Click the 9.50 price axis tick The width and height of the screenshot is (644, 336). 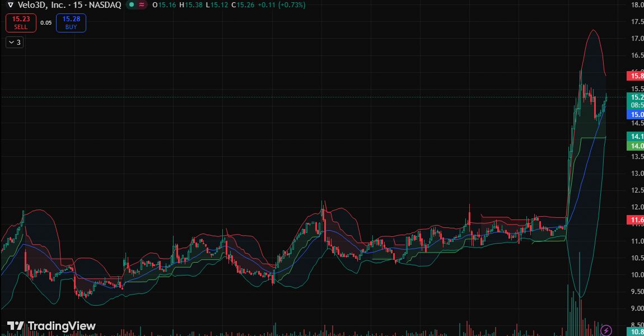pos(637,292)
